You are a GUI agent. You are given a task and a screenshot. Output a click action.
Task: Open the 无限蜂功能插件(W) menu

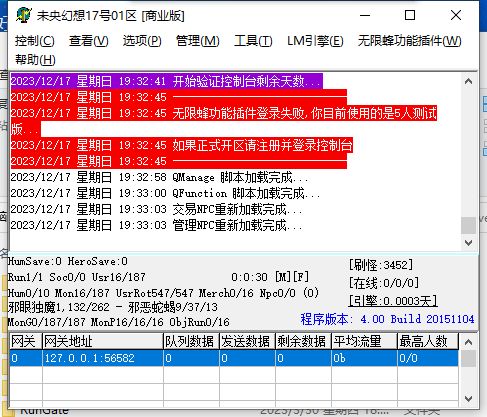click(409, 41)
